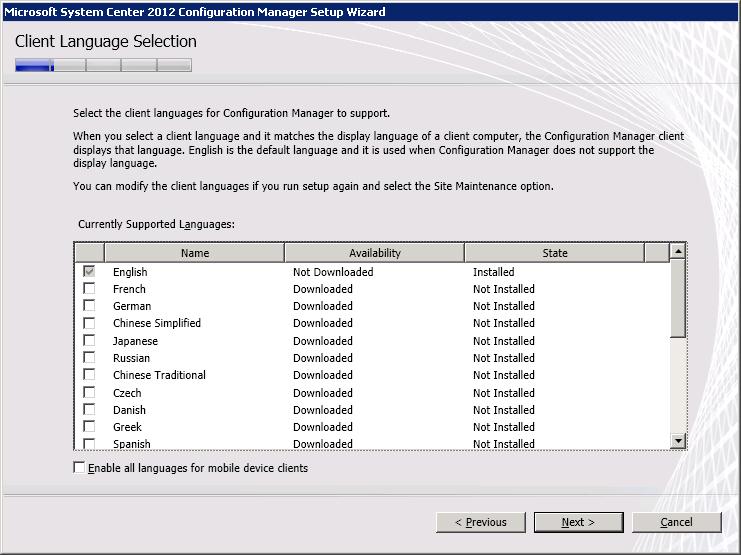Image resolution: width=741 pixels, height=555 pixels.
Task: Go back with the Previous button
Action: point(480,522)
